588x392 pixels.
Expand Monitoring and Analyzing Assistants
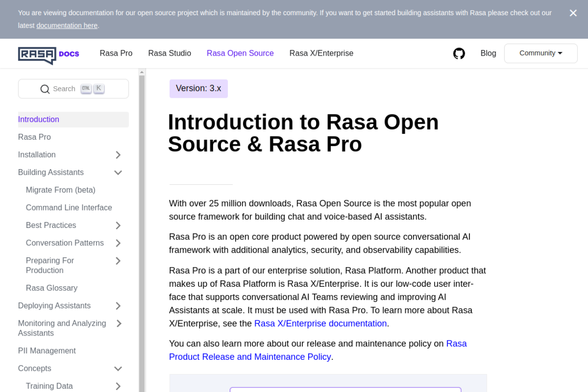click(x=118, y=324)
